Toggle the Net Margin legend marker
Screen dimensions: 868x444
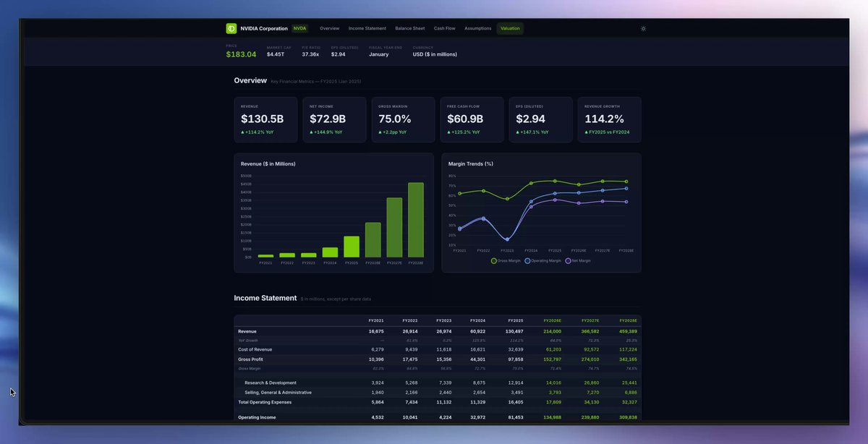(x=568, y=260)
